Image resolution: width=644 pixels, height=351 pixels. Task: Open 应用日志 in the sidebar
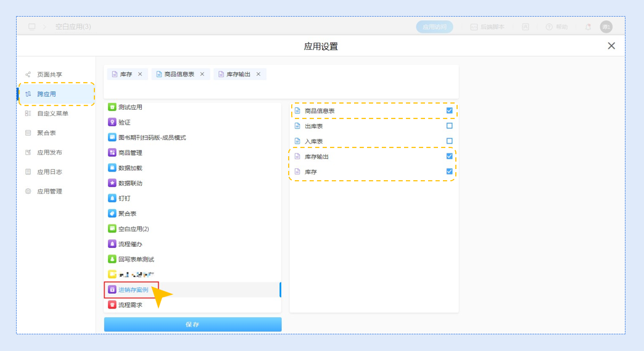coord(49,172)
